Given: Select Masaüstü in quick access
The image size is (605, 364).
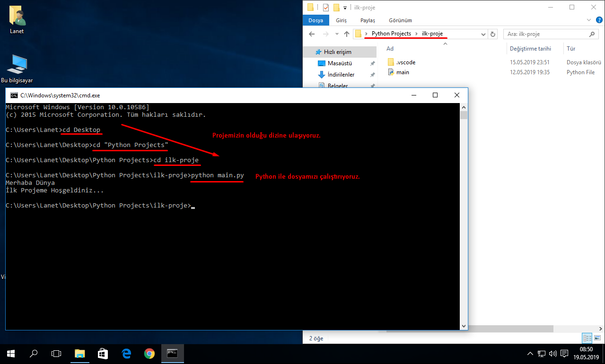Looking at the screenshot, I should pos(340,63).
